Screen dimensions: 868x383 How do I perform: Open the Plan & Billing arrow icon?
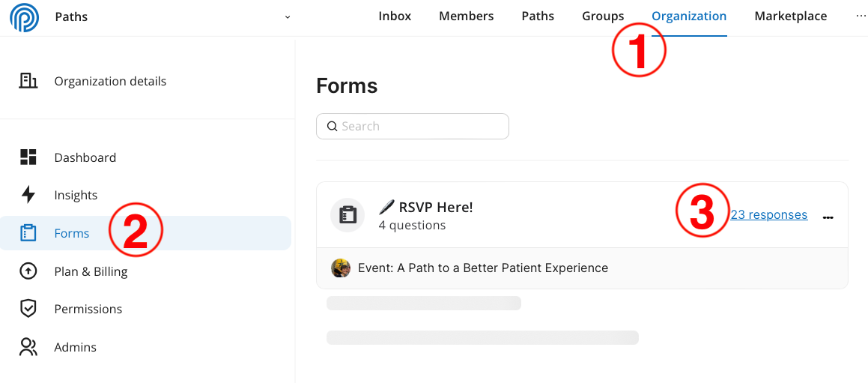[28, 271]
